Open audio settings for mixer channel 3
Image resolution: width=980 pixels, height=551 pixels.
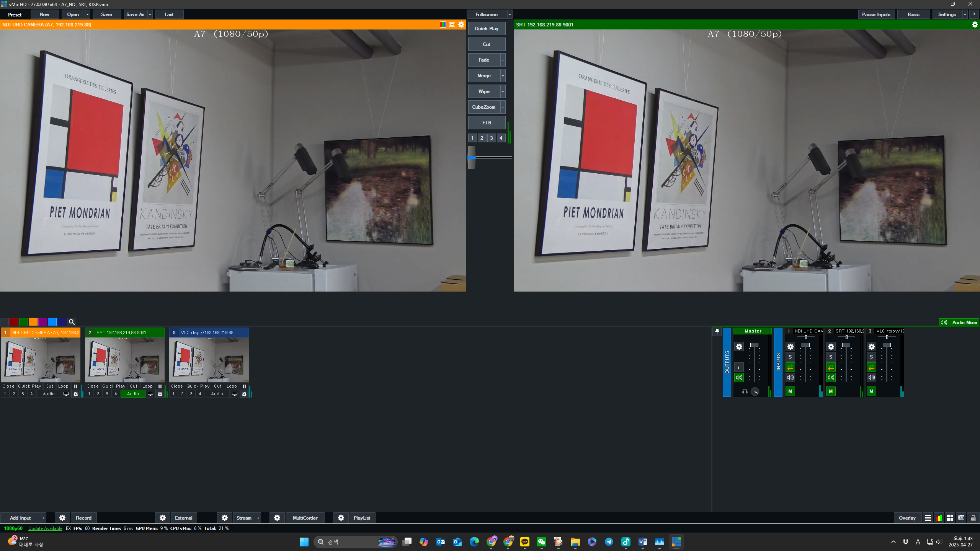tap(872, 347)
